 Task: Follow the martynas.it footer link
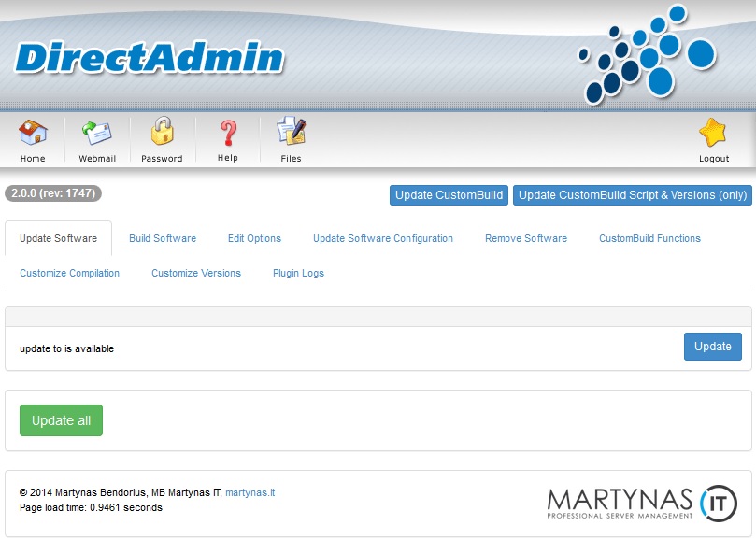coord(250,492)
